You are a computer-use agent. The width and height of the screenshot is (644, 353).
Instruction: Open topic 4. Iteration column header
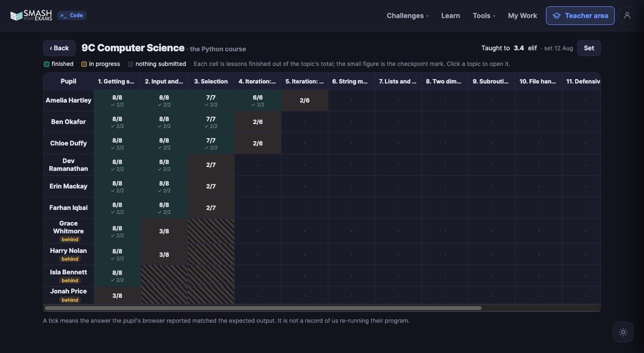click(x=258, y=82)
